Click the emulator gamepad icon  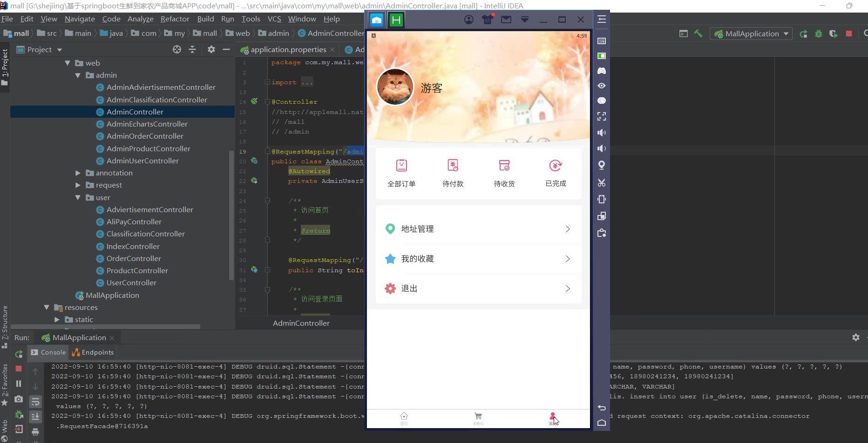pyautogui.click(x=602, y=71)
